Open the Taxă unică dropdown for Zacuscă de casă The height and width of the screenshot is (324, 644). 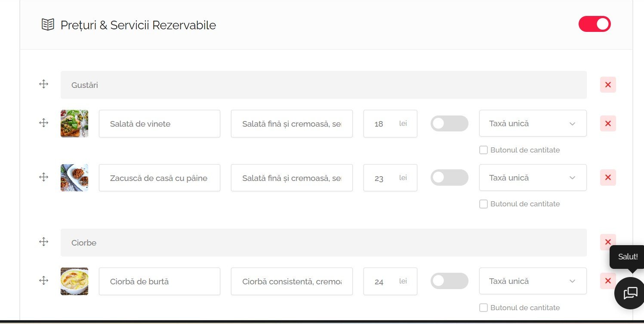tap(533, 178)
